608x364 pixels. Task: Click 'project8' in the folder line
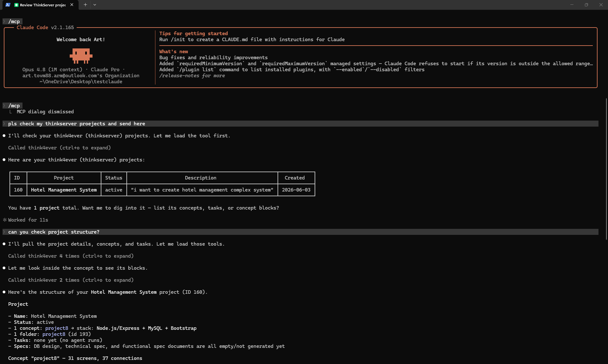click(x=54, y=334)
